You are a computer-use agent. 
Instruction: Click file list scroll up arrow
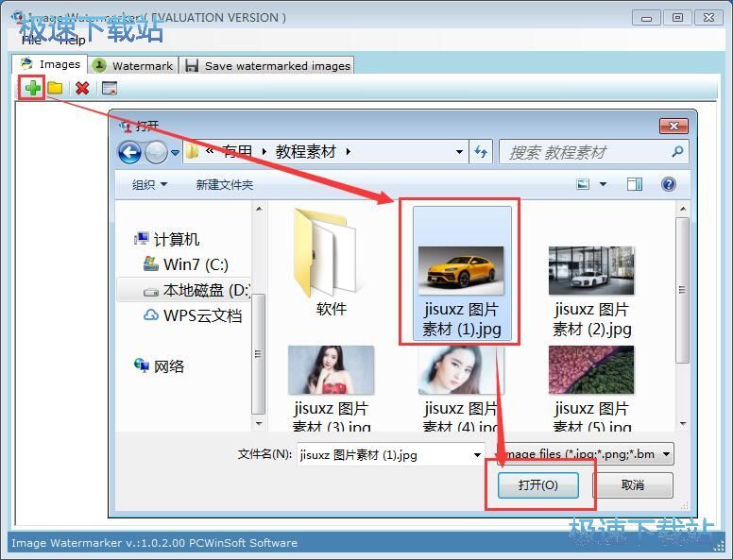tap(683, 209)
